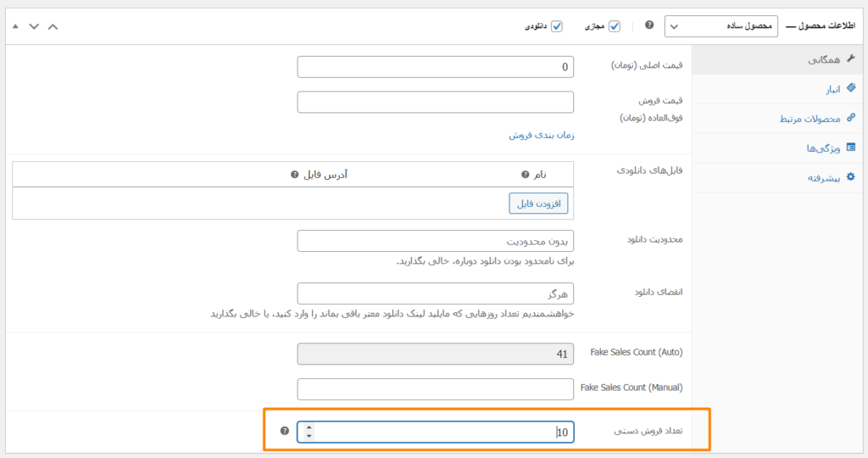The width and height of the screenshot is (868, 458).
Task: Click the wrench icon beside همگانی
Action: 851,59
